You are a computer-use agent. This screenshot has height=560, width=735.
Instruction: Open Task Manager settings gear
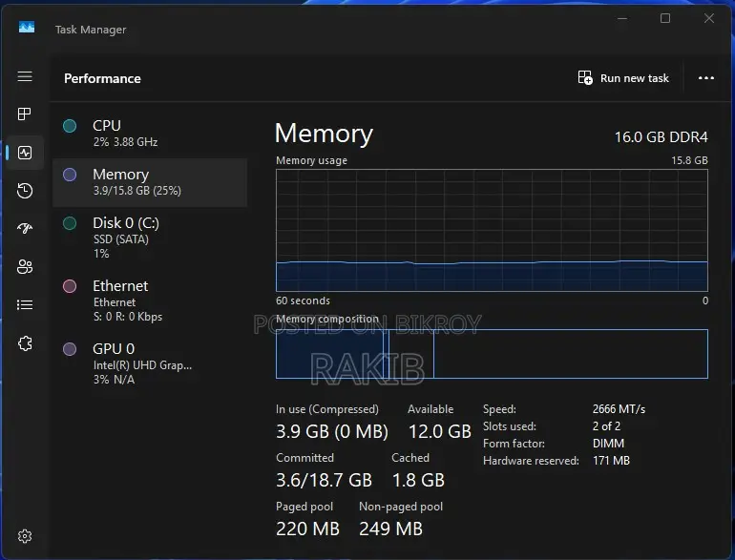tap(25, 536)
